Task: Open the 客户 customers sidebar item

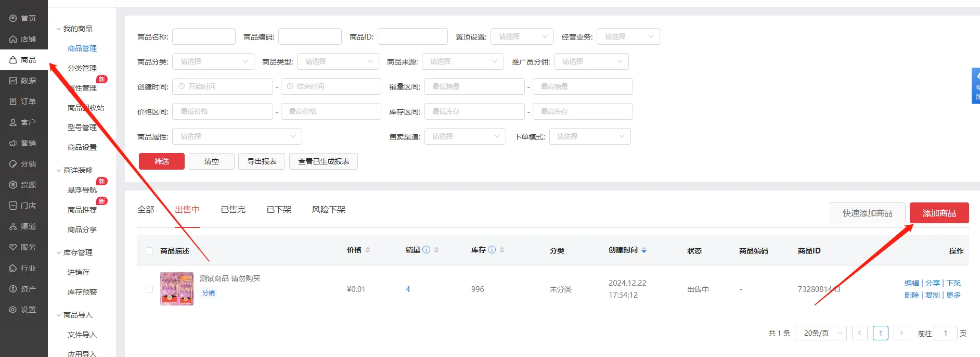Action: [23, 122]
